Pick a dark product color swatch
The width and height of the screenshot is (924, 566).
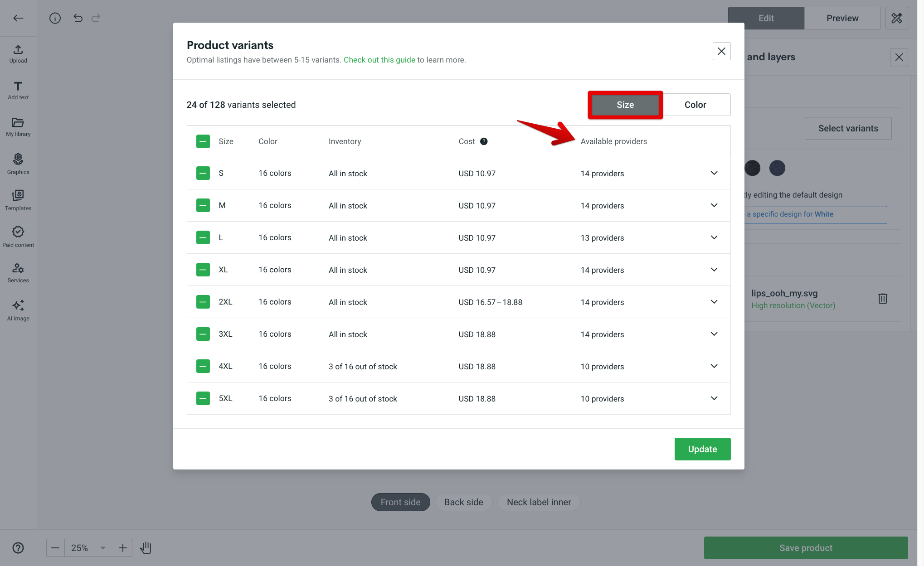(x=752, y=168)
